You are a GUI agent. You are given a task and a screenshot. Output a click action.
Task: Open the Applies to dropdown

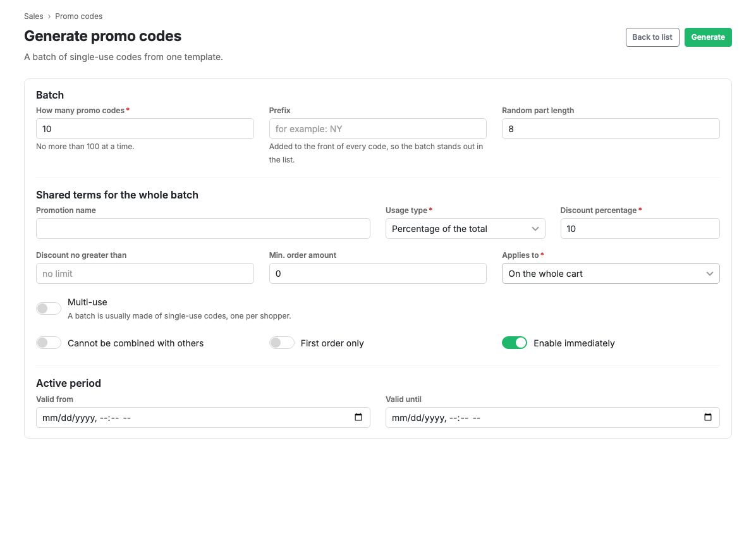pos(611,273)
